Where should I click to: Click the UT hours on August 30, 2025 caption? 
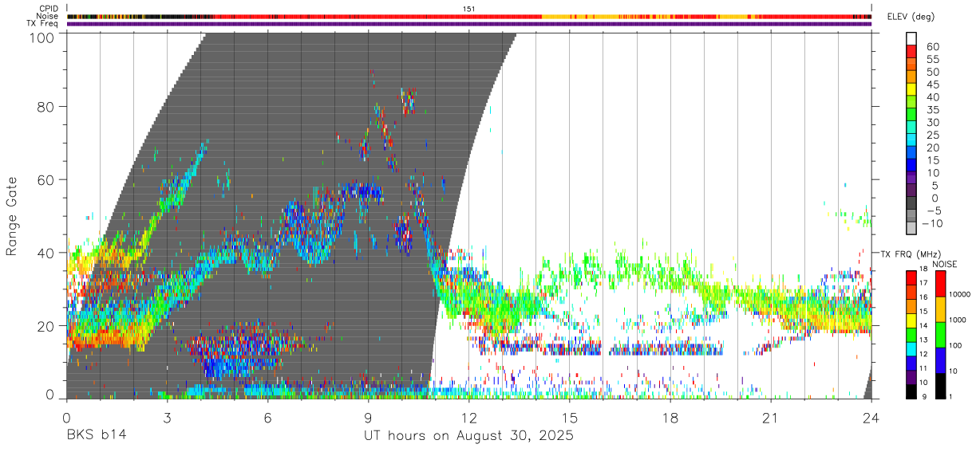(468, 436)
